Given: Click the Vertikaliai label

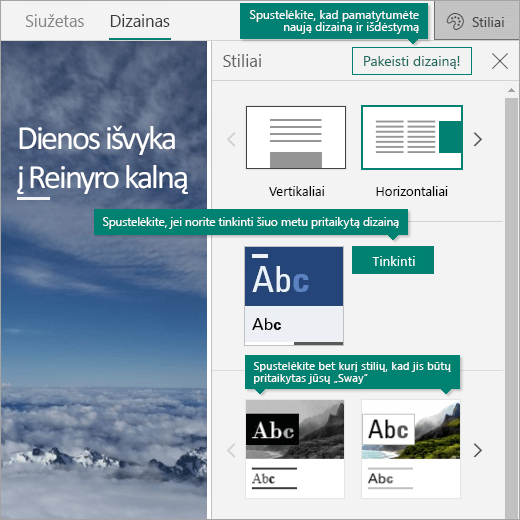Looking at the screenshot, I should [296, 191].
